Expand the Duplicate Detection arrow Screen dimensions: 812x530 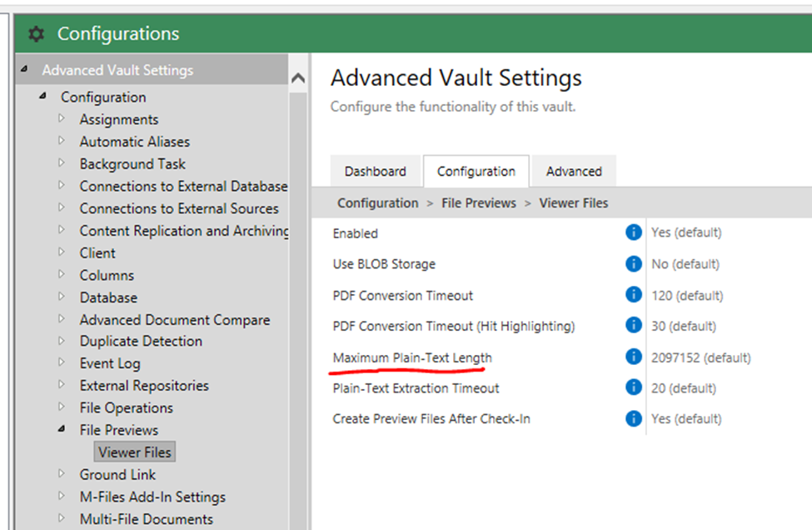(62, 341)
